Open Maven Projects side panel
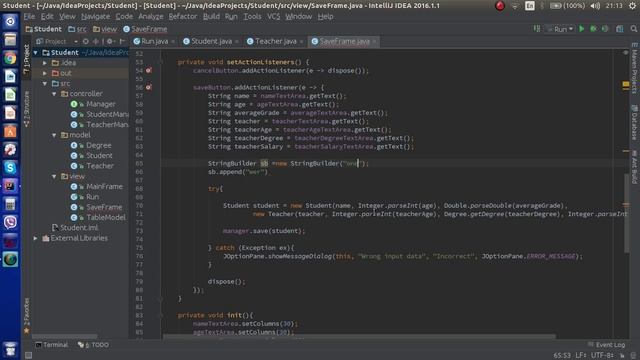640x360 pixels. click(x=634, y=68)
